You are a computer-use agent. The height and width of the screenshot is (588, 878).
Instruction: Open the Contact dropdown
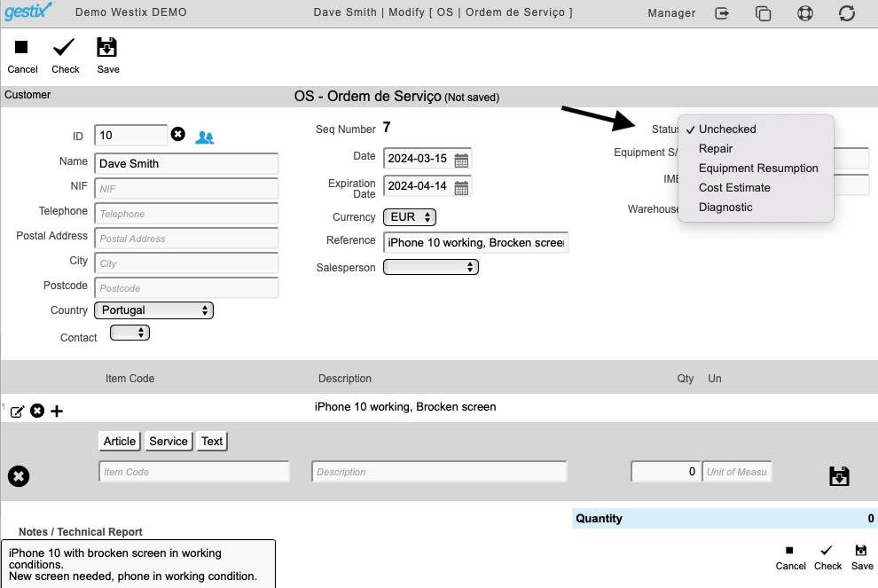tap(129, 333)
